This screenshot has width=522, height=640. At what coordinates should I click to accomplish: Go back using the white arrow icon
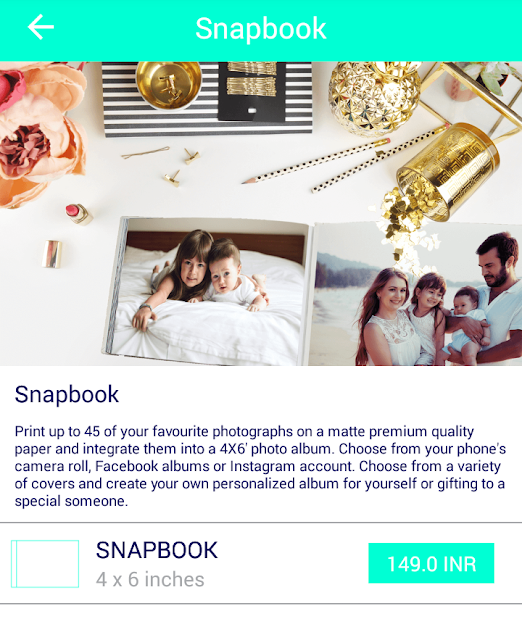(x=41, y=27)
